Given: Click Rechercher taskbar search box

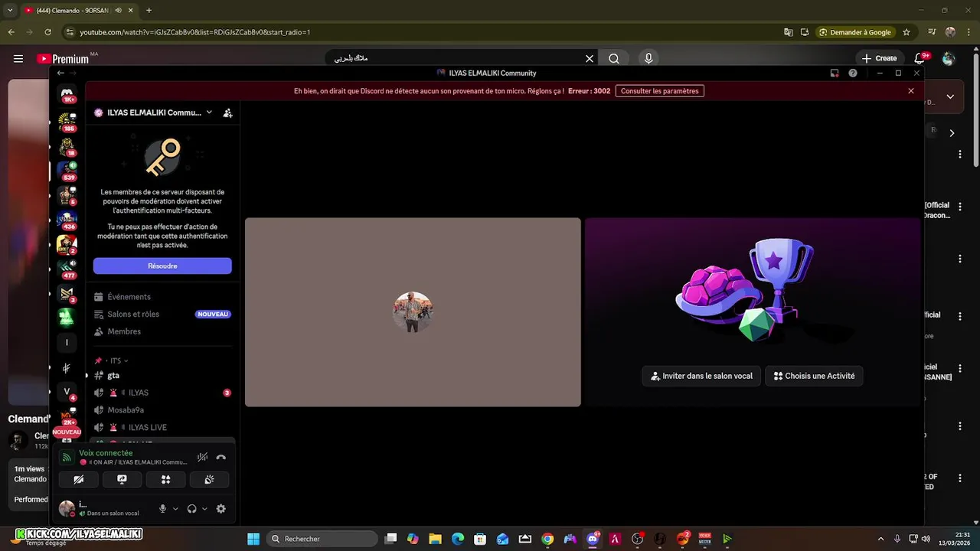Looking at the screenshot, I should click(322, 539).
